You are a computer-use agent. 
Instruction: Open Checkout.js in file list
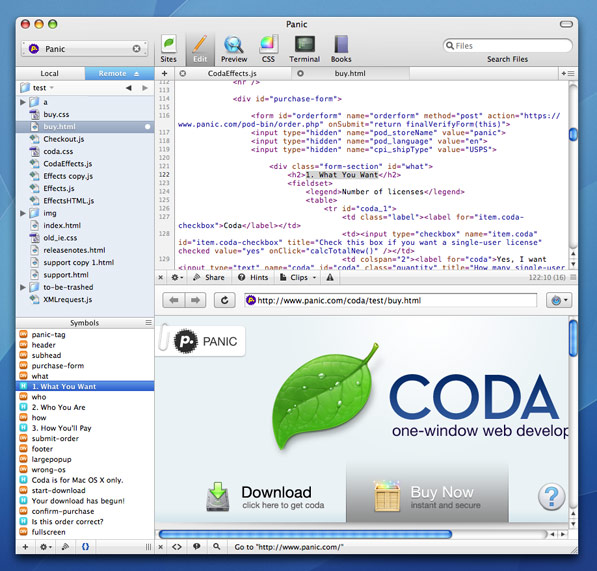click(85, 139)
